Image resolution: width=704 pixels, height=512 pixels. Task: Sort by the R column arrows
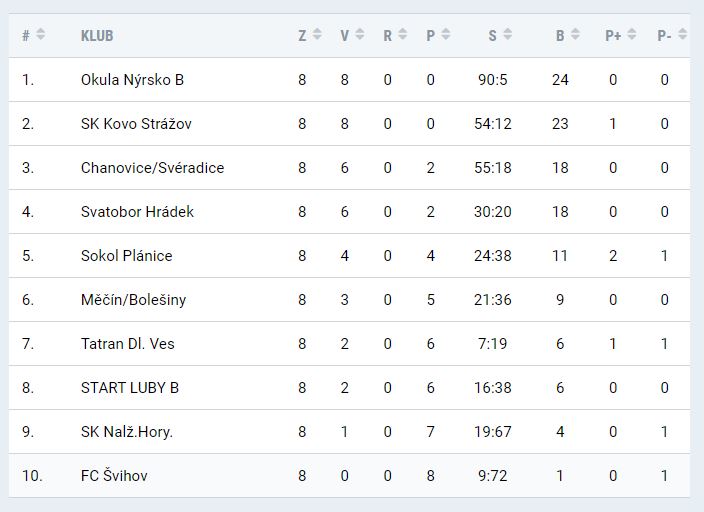pos(402,35)
